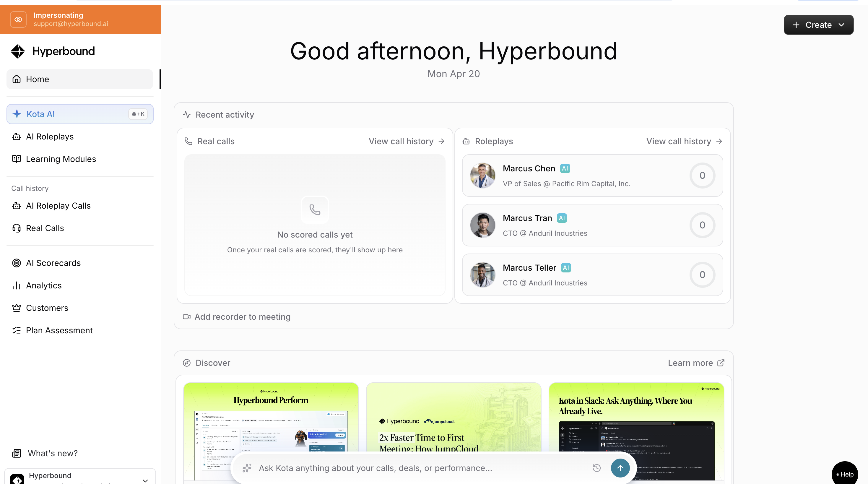
Task: Open the Customers page
Action: click(80, 308)
